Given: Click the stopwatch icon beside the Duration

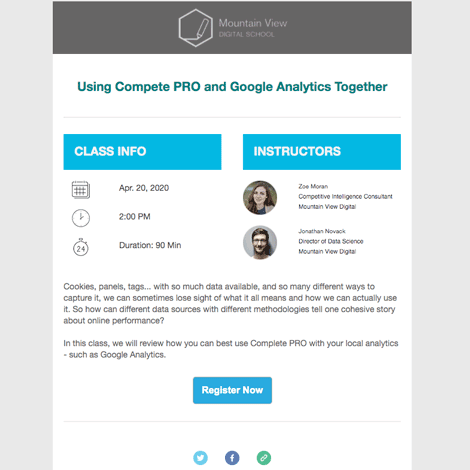Looking at the screenshot, I should click(x=81, y=247).
